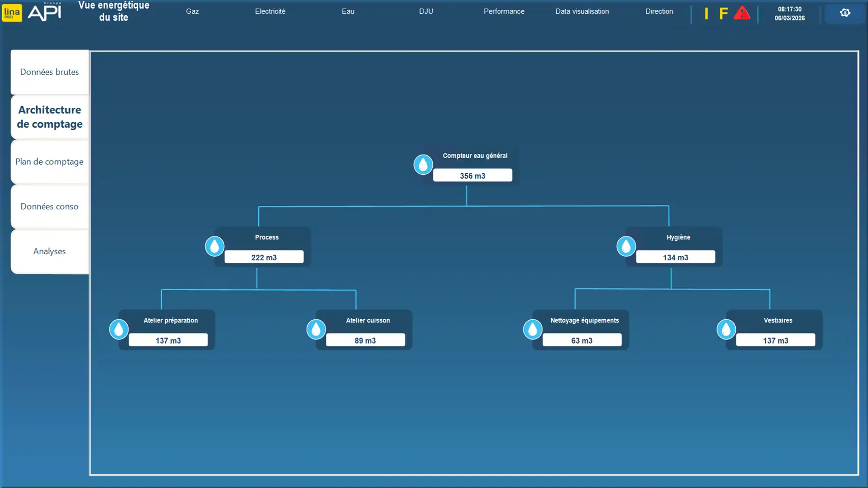
Task: Open the Gaz menu
Action: pos(192,11)
